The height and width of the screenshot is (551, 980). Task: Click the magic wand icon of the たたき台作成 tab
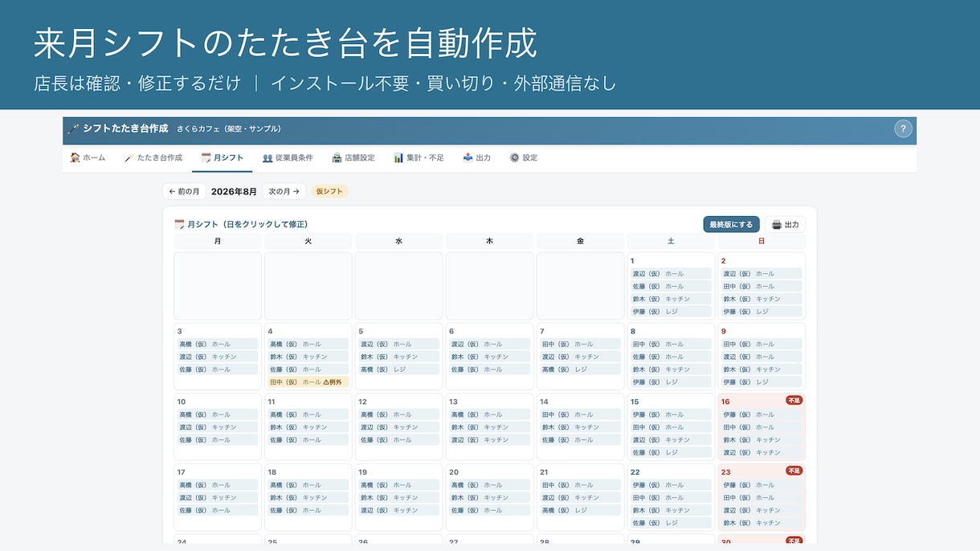click(x=129, y=157)
